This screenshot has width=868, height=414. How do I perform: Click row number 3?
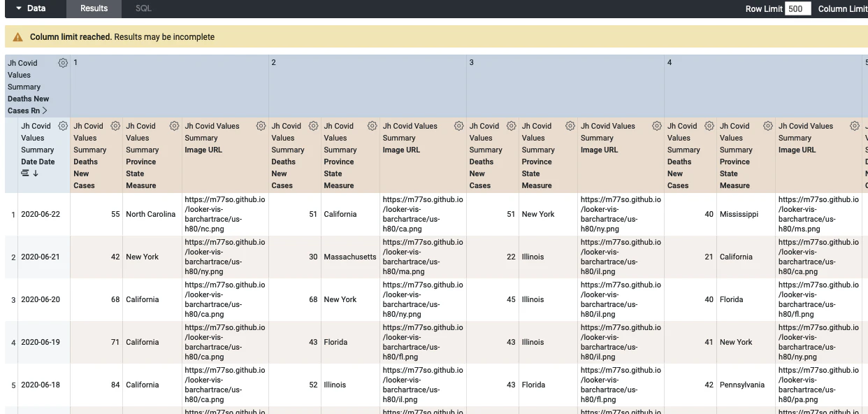click(13, 300)
